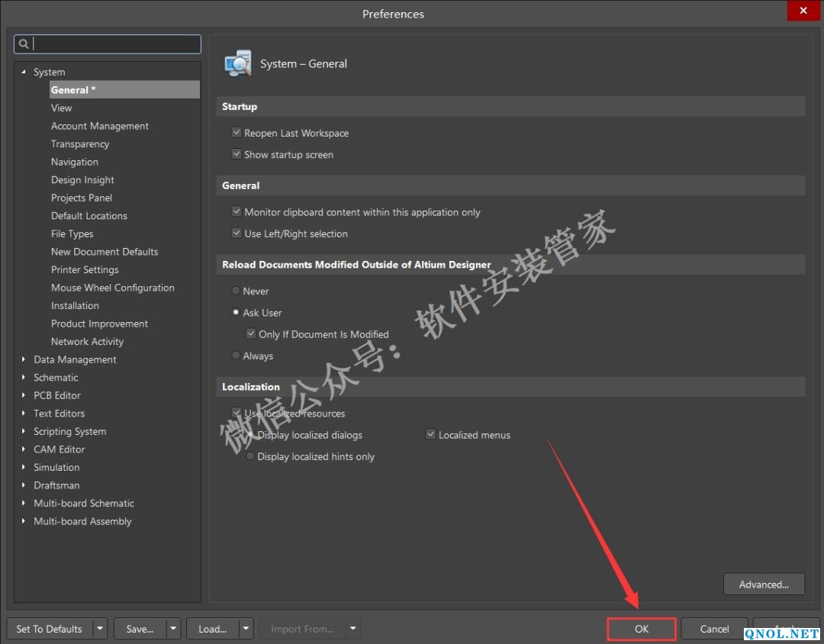The height and width of the screenshot is (644, 824).
Task: Click the OK button
Action: tap(641, 629)
